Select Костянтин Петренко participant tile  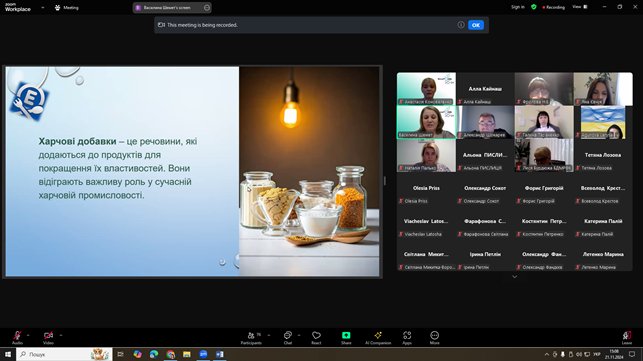click(544, 222)
